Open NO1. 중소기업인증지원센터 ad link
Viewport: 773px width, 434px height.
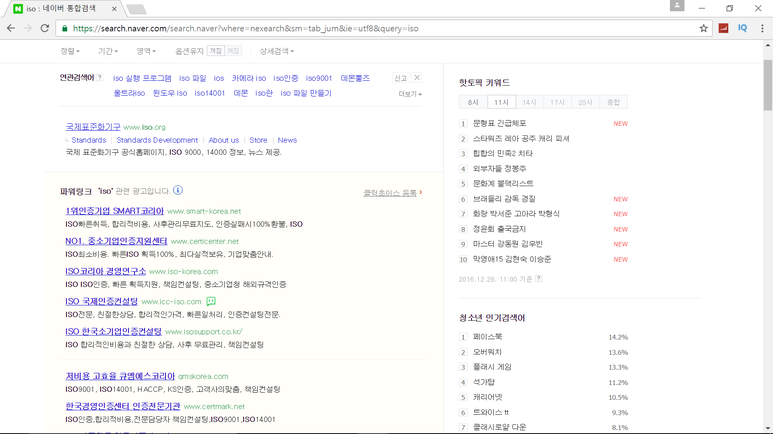[x=116, y=241]
